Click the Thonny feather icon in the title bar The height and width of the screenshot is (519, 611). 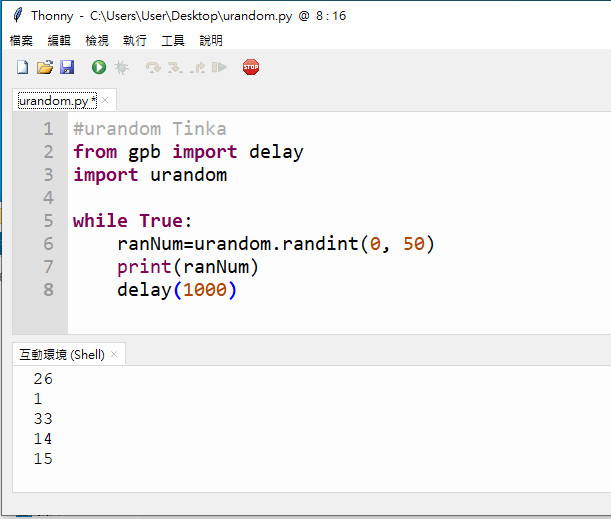point(18,15)
